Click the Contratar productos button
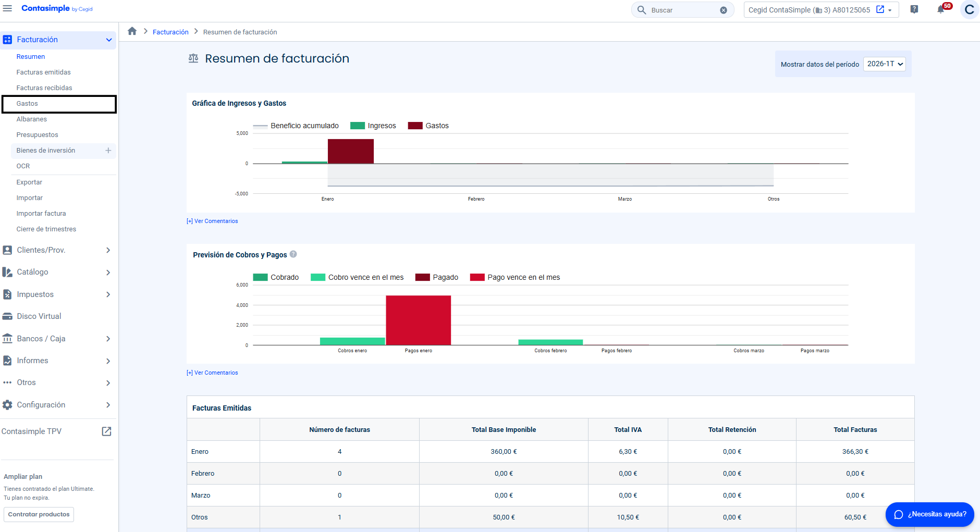This screenshot has width=980, height=532. point(39,514)
